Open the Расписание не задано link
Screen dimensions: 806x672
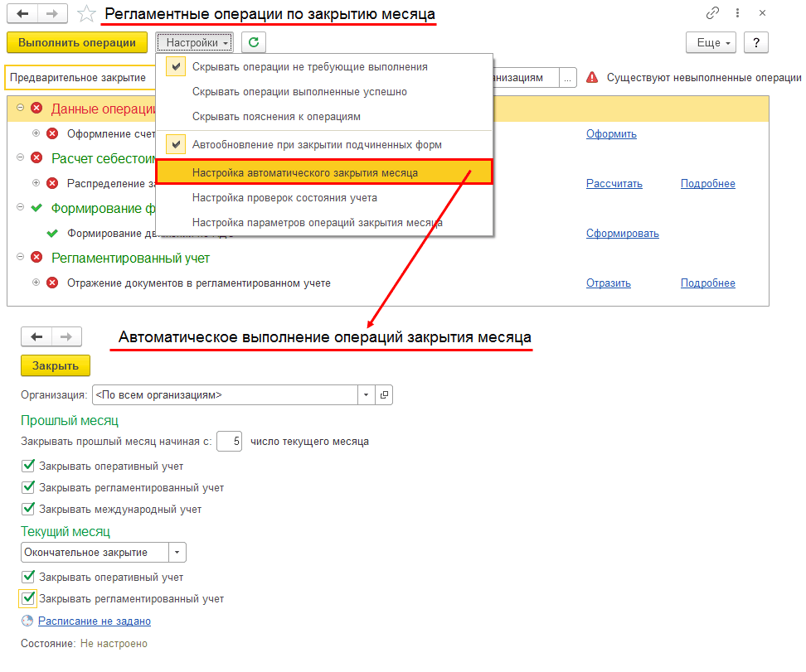[95, 621]
